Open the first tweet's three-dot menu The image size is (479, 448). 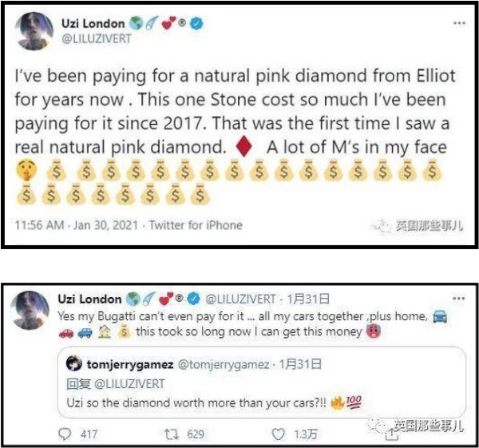click(459, 23)
